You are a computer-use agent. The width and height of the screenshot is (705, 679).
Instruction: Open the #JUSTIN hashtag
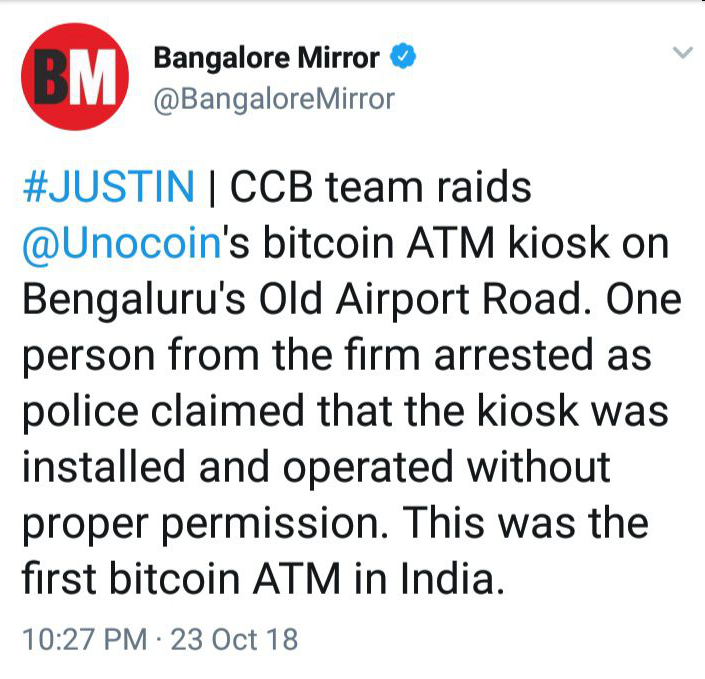click(x=109, y=186)
